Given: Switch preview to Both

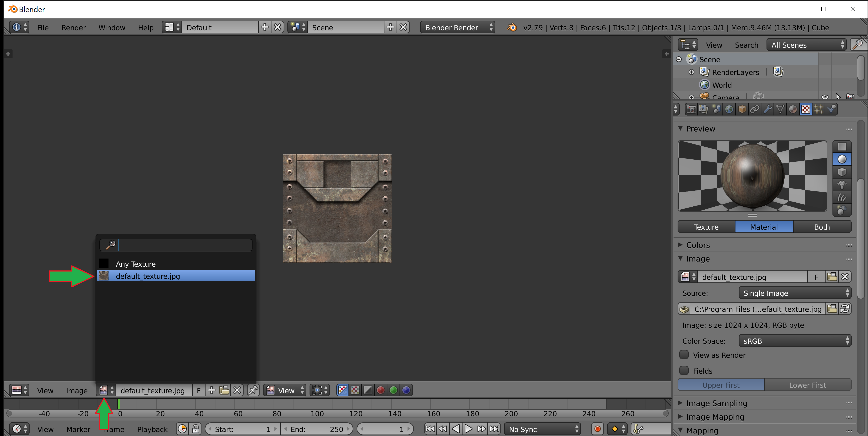Looking at the screenshot, I should click(822, 227).
